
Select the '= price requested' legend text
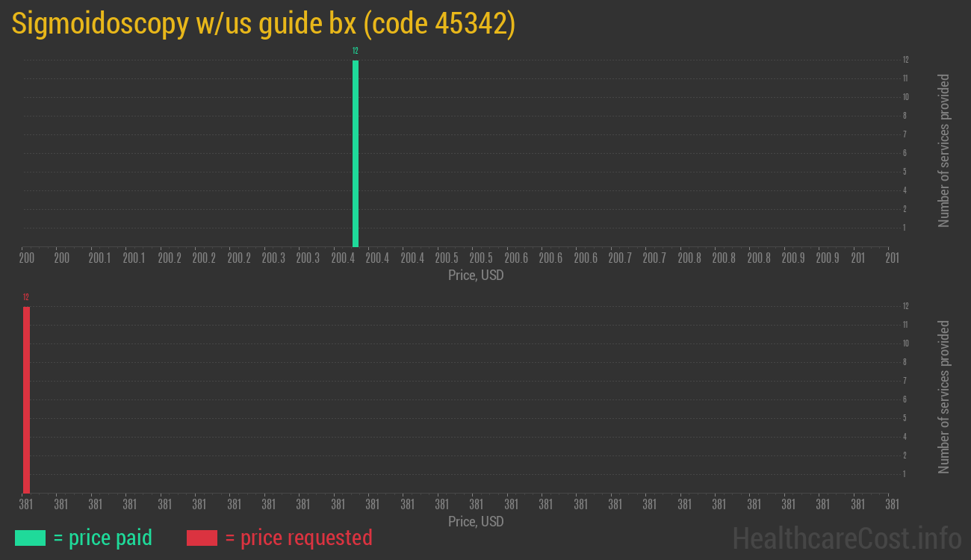coord(298,538)
